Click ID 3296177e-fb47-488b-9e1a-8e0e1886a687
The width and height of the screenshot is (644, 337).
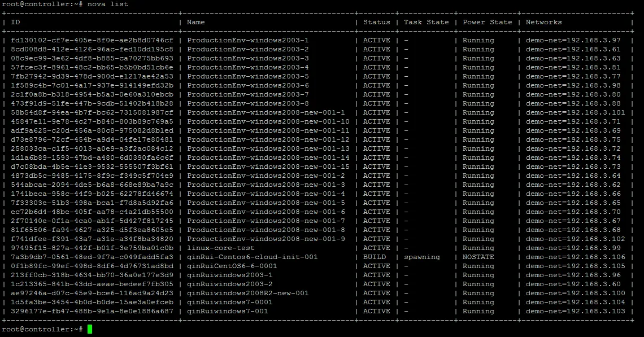[x=92, y=311]
